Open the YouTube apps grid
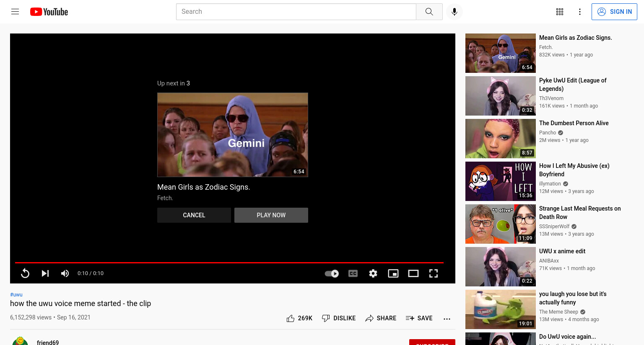 click(560, 12)
